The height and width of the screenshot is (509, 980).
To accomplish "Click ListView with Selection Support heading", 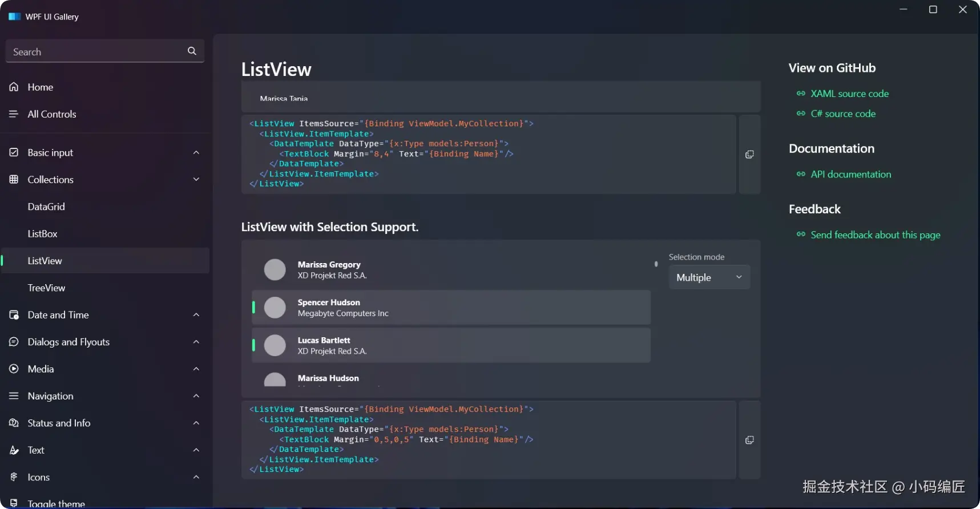I will [330, 227].
